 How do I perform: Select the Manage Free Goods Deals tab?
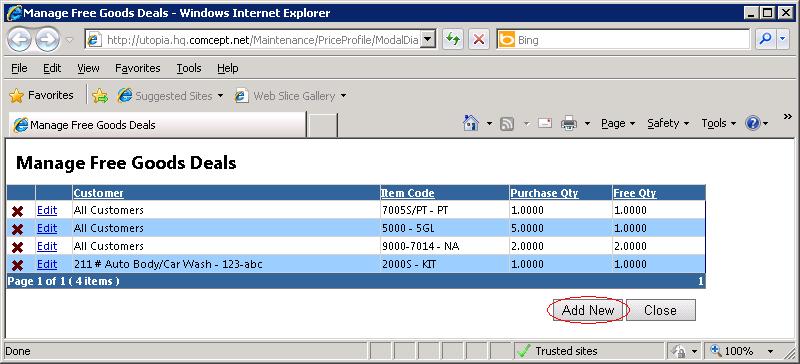[157, 125]
